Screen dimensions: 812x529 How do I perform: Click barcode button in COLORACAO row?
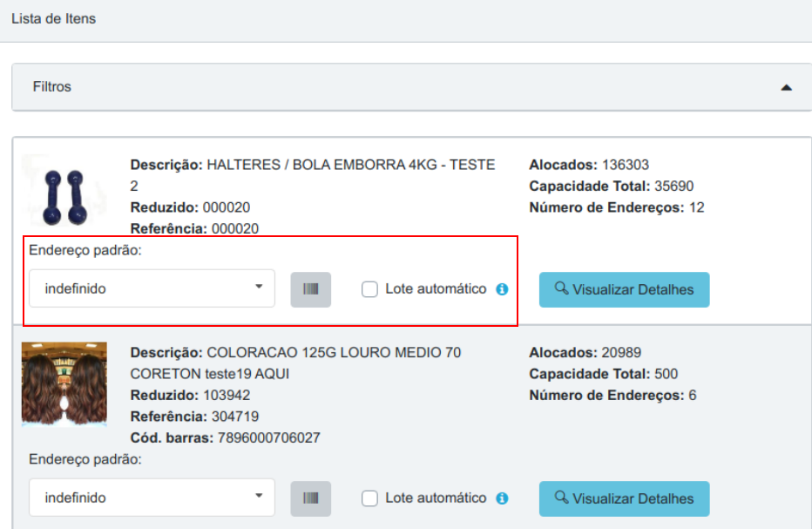click(311, 498)
